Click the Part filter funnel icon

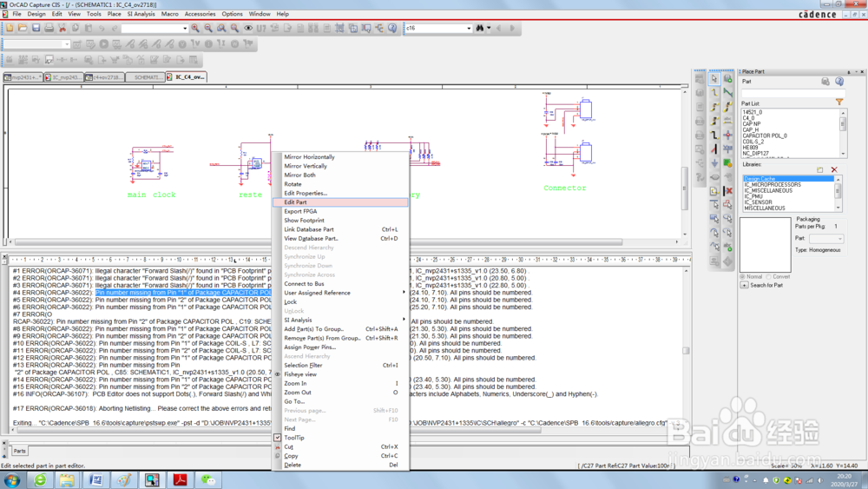839,102
